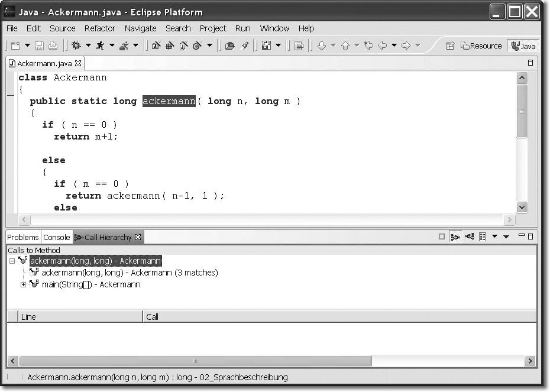Screen dimensions: 550x392
Task: Click the Back navigation arrow
Action: point(382,46)
